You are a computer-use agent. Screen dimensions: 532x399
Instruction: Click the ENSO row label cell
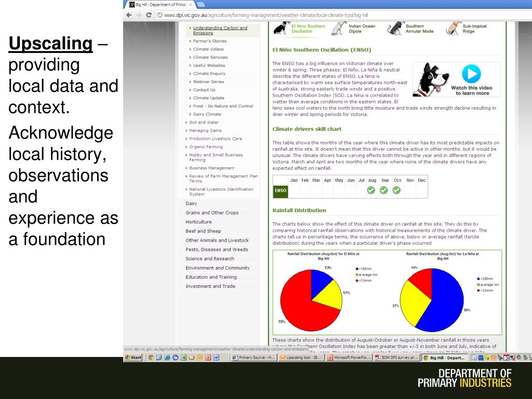pos(281,191)
